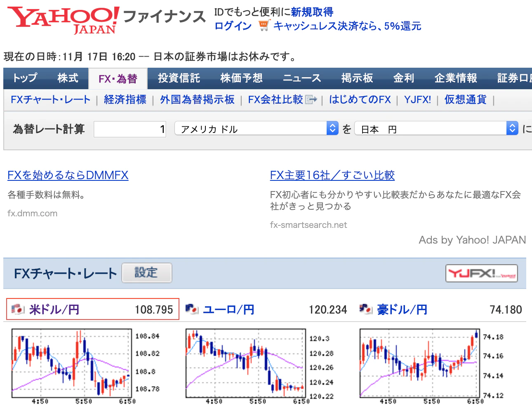532x412 pixels.
Task: Click the 108.795 rate value
Action: pyautogui.click(x=154, y=310)
